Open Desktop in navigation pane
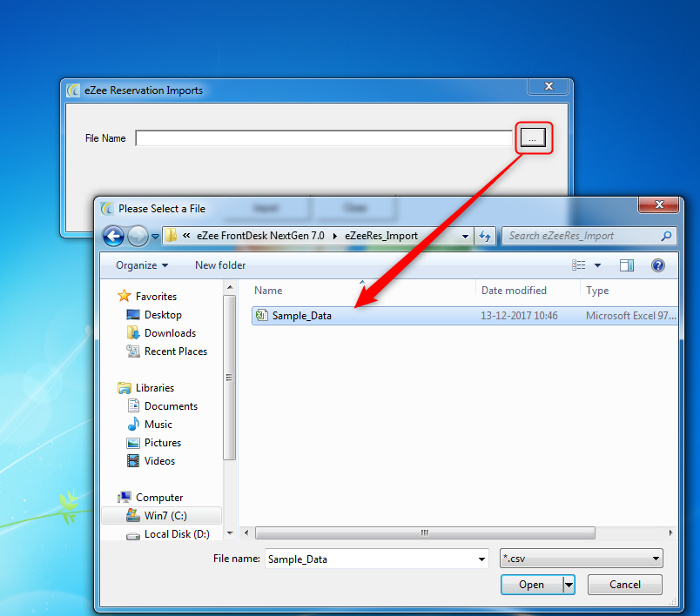Image resolution: width=700 pixels, height=616 pixels. (163, 315)
